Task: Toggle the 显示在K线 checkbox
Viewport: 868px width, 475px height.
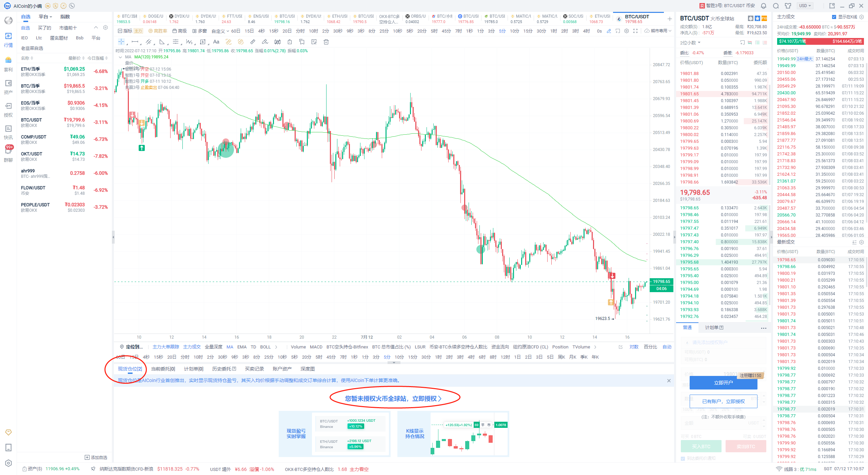Action: [834, 17]
